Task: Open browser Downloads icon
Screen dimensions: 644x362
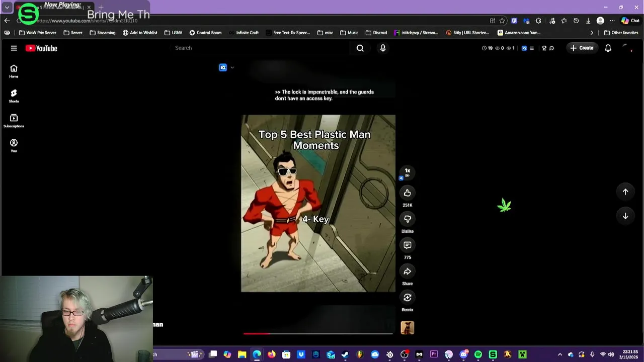Action: 588,21
